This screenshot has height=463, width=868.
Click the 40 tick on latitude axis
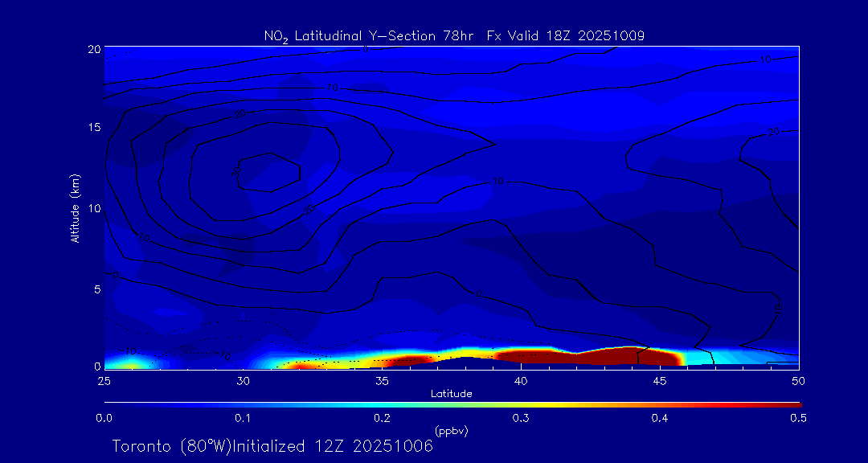tap(521, 379)
